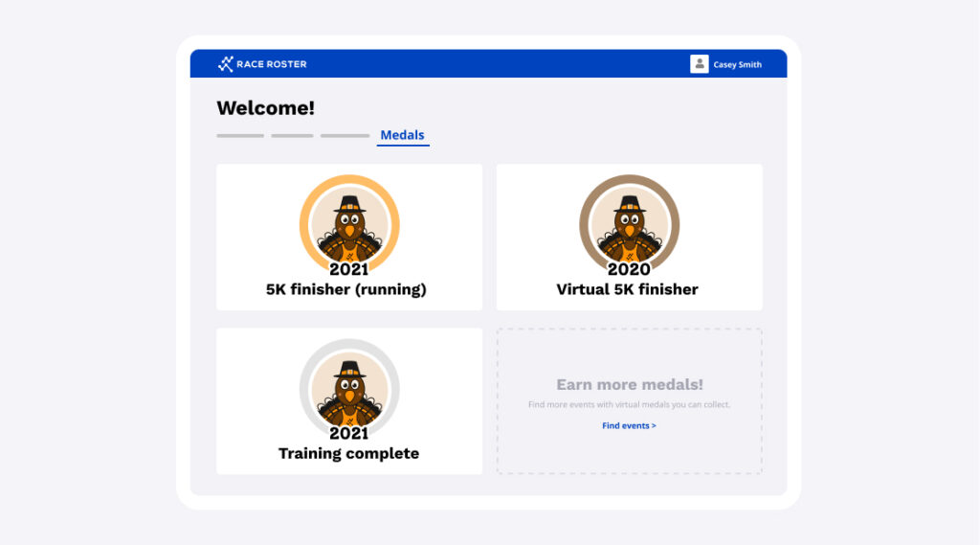Click the Casey Smith account name
The height and width of the screenshot is (545, 980).
(x=738, y=65)
